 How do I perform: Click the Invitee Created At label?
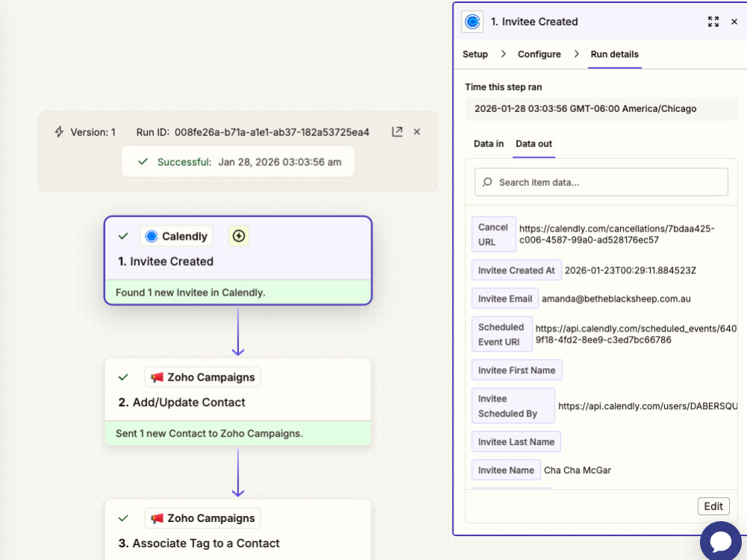(x=516, y=270)
